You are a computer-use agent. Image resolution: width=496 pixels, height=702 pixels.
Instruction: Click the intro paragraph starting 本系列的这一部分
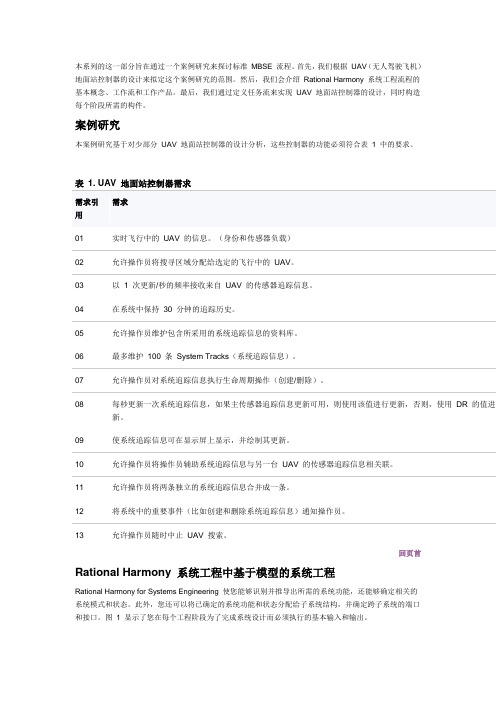(x=248, y=86)
